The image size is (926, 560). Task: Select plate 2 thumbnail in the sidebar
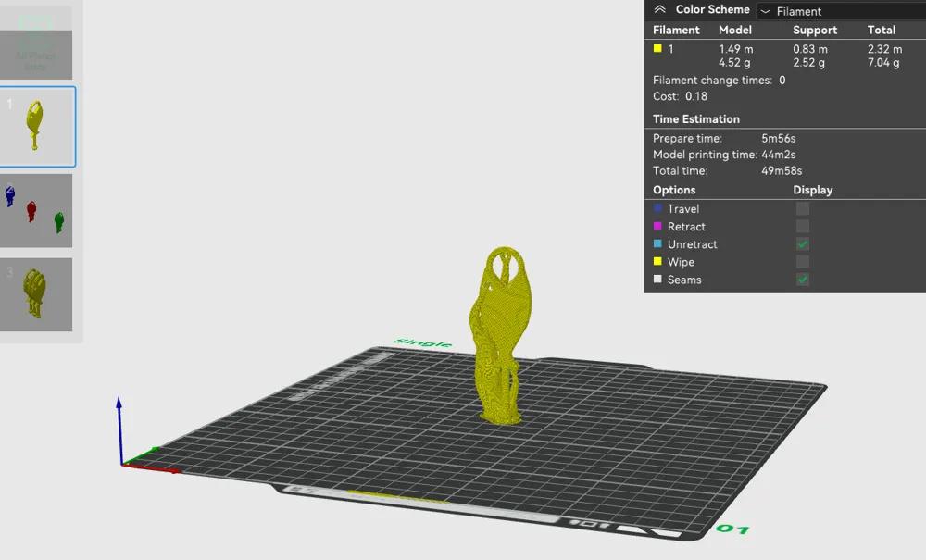[37, 210]
